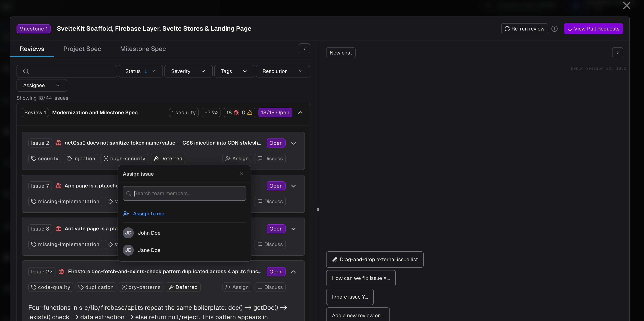Click the Open status badge on Issue 2
The image size is (644, 321).
tap(276, 143)
